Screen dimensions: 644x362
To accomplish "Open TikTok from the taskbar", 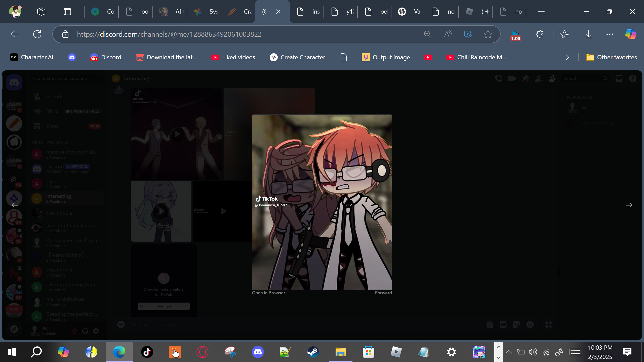I will click(147, 352).
